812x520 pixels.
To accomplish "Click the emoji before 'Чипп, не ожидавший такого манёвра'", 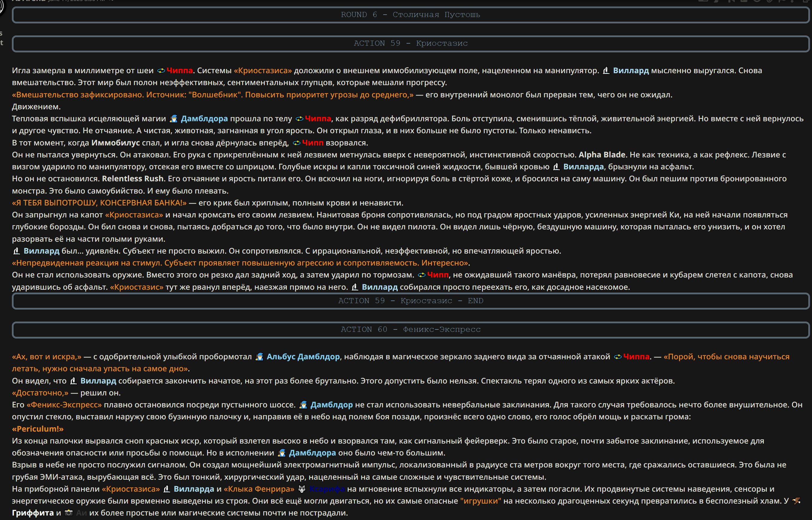I will 421,275.
